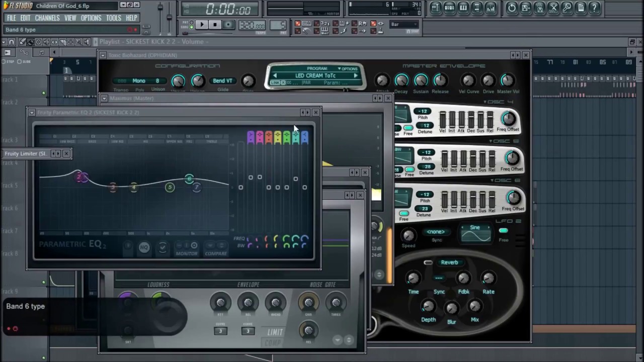Screen dimensions: 644x362
Task: Click the purple band 1 type tab in EQ
Action: [251, 137]
